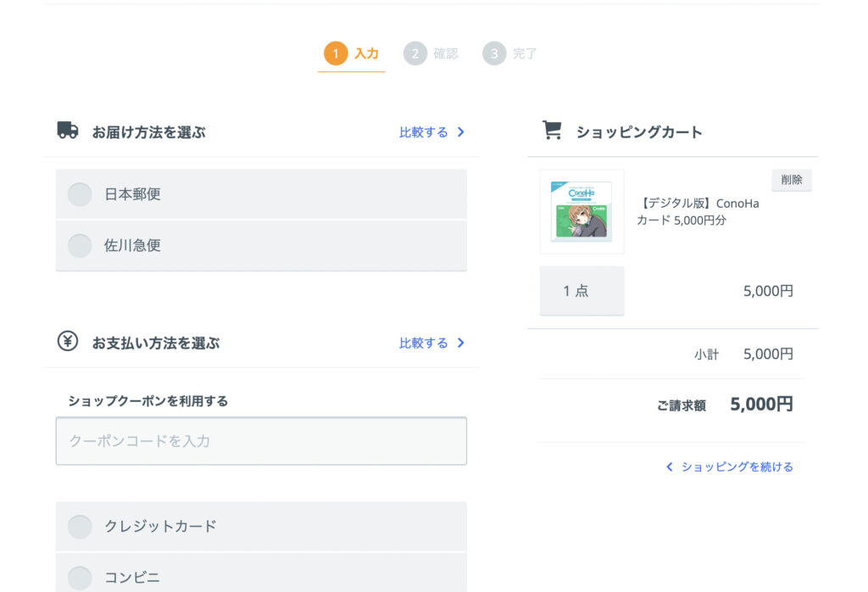
Task: Click the shopping cart icon
Action: tap(552, 131)
